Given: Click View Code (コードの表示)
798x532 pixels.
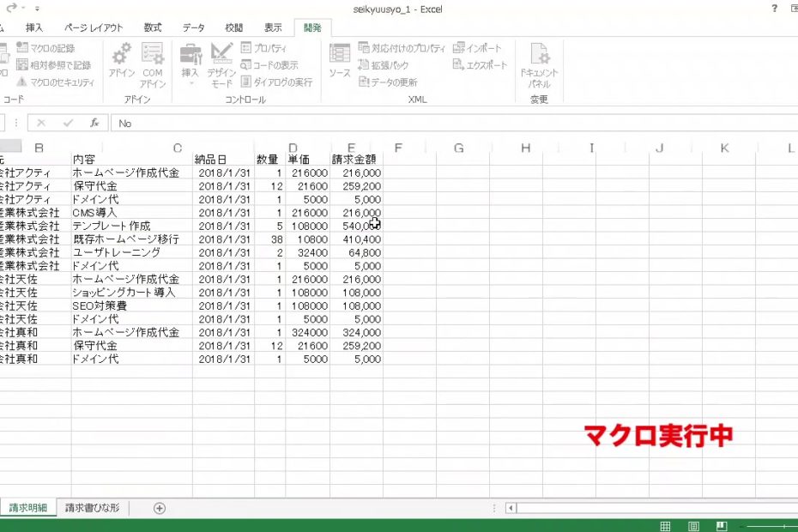Looking at the screenshot, I should (x=269, y=65).
